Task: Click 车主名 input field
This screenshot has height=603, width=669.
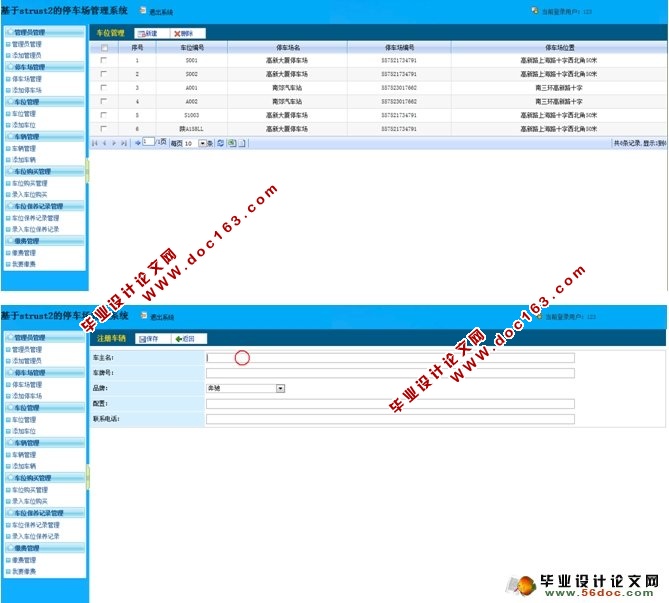Action: (390, 358)
